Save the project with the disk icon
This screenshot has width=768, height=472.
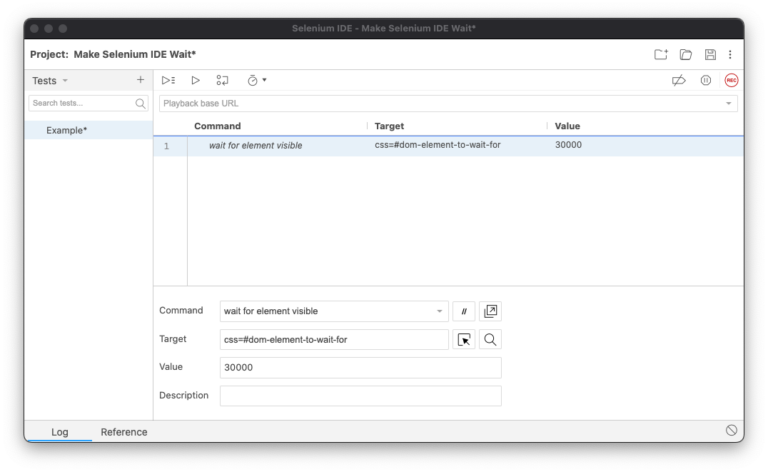710,54
